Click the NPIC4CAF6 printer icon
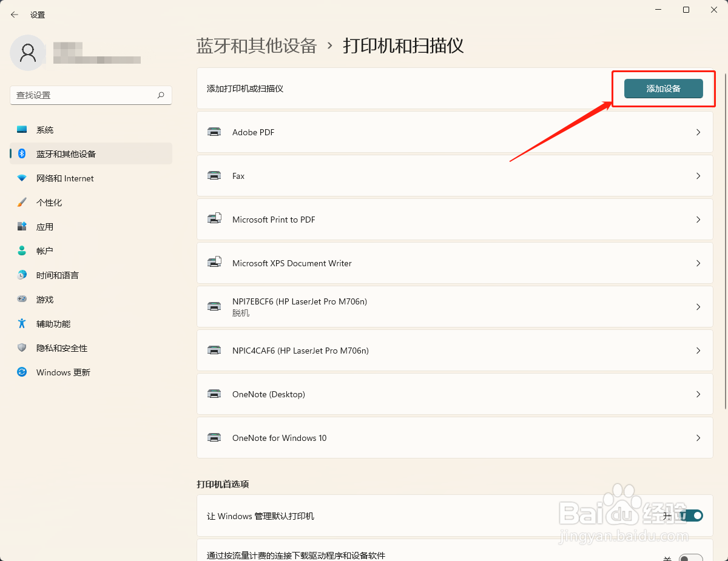Viewport: 728px width, 561px height. coord(214,351)
